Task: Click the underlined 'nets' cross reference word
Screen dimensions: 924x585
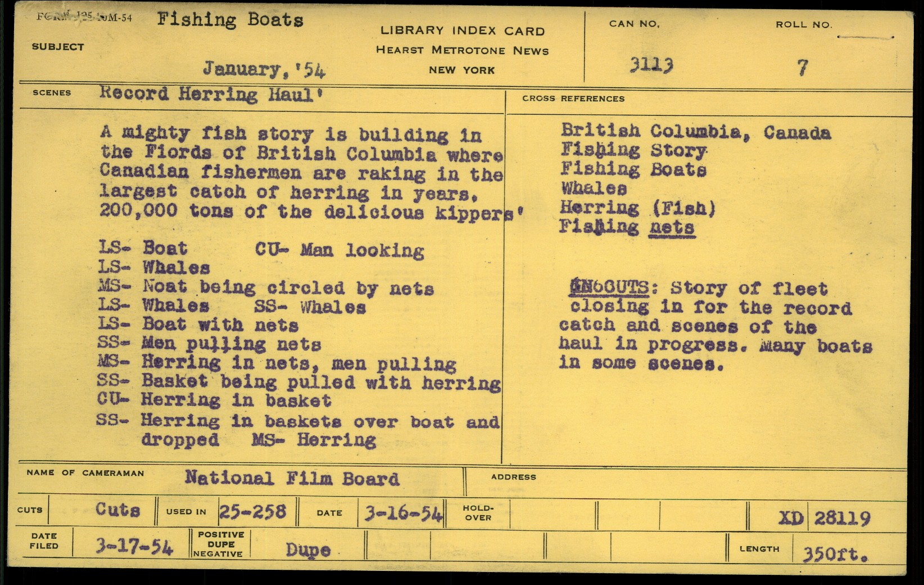Action: [672, 227]
